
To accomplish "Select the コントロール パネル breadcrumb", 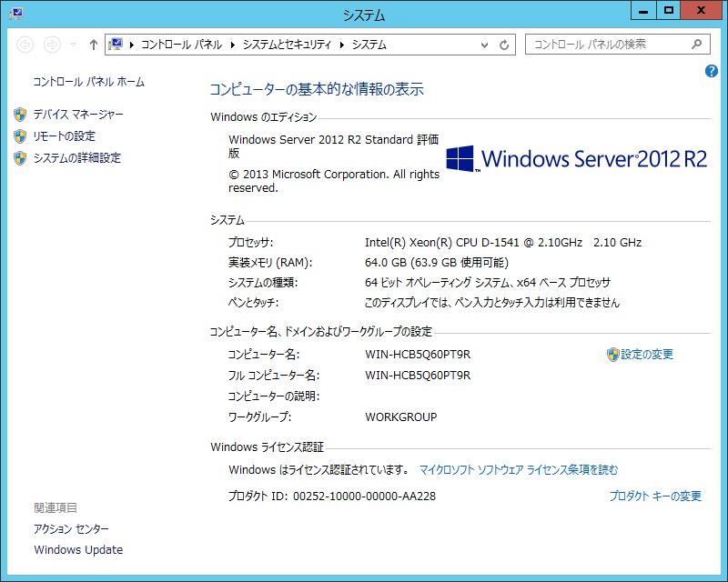I will pyautogui.click(x=182, y=45).
